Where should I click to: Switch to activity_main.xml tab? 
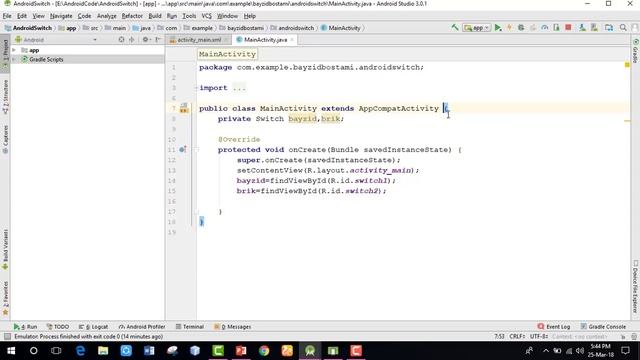pos(199,40)
